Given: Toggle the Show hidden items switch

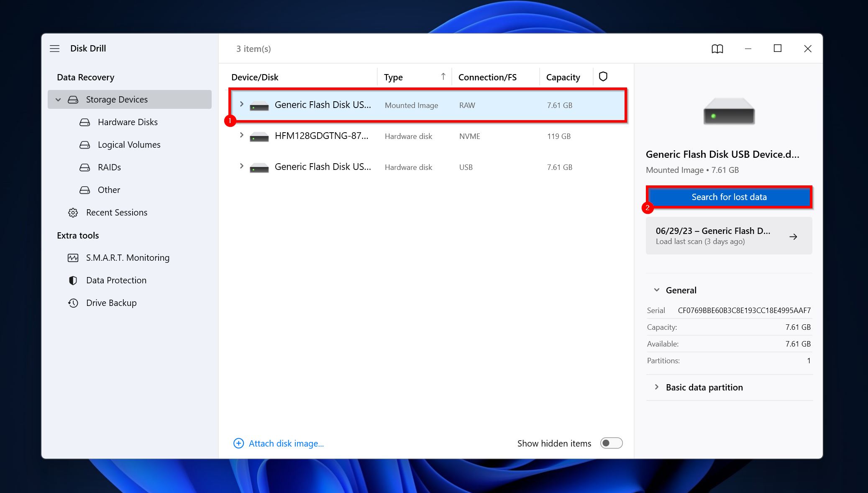Looking at the screenshot, I should tap(611, 443).
